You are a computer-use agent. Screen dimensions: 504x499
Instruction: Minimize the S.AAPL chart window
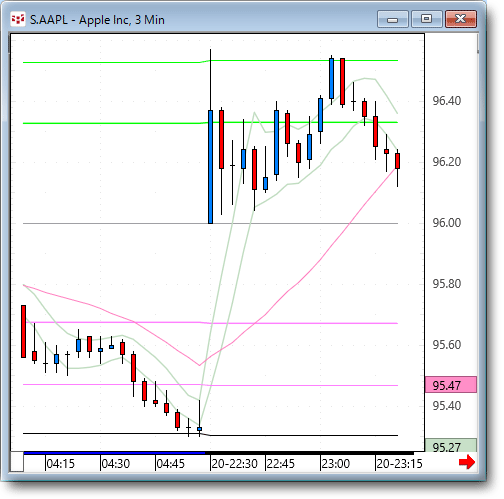coord(393,19)
